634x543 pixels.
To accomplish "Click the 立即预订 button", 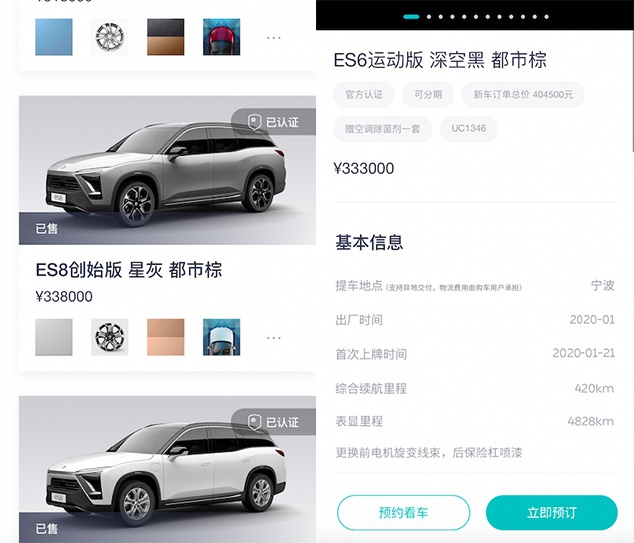I will (x=552, y=512).
